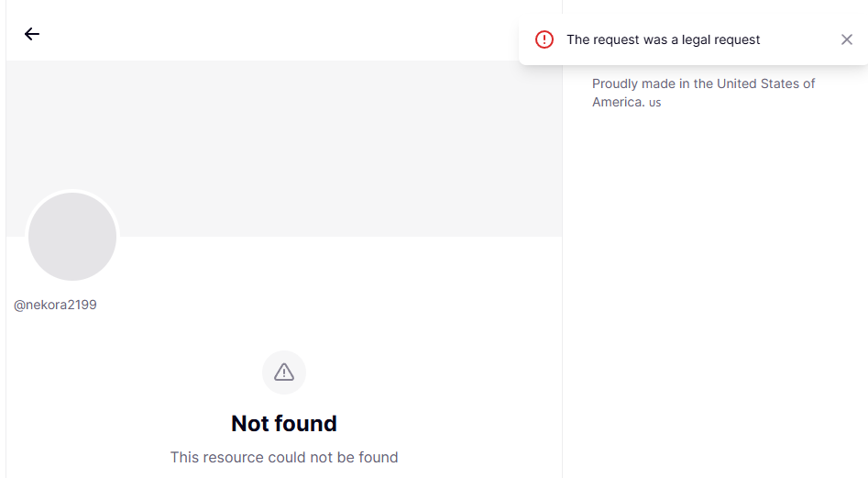Click the blank area of the right sidebar
The height and width of the screenshot is (478, 868).
(715, 294)
